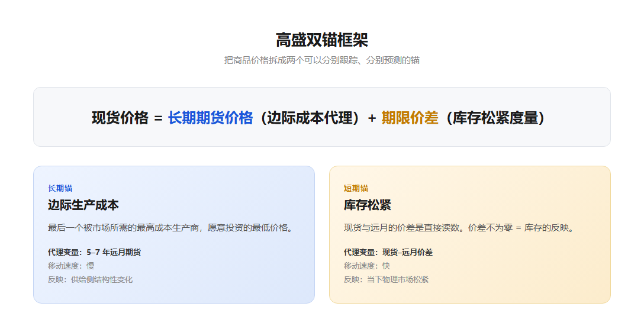644x332 pixels.
Task: Click 反映：当下物理市场松紧 line
Action: point(386,279)
